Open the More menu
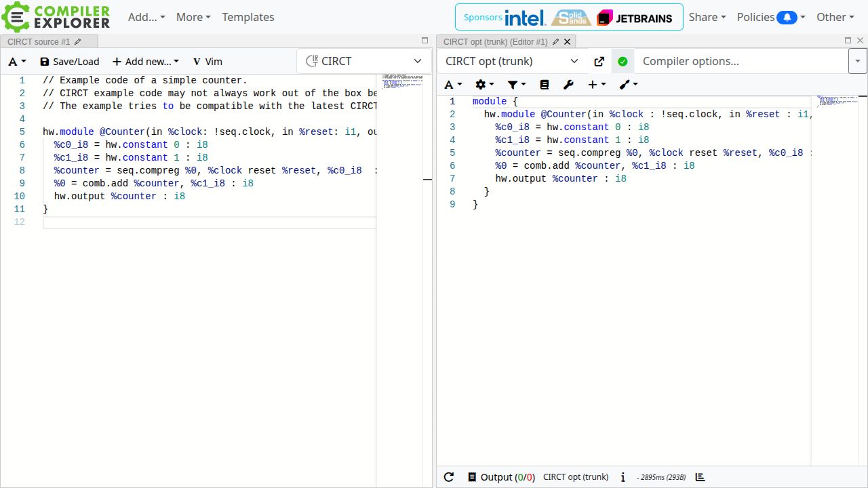 click(193, 17)
